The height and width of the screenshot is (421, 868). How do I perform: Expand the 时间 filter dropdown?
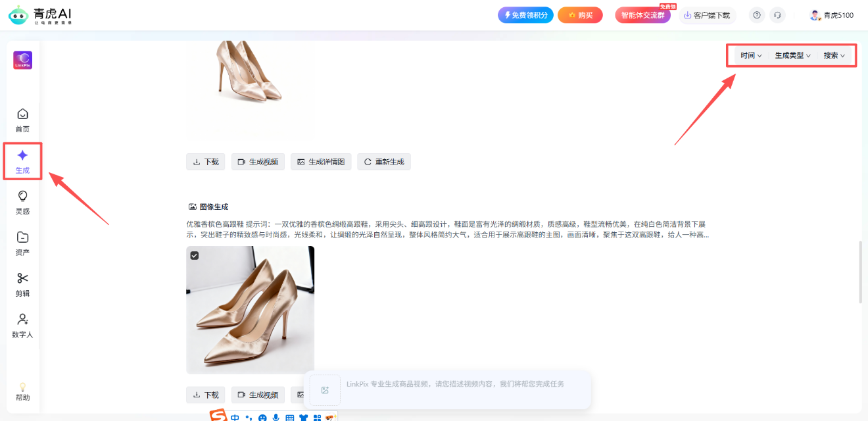(751, 56)
